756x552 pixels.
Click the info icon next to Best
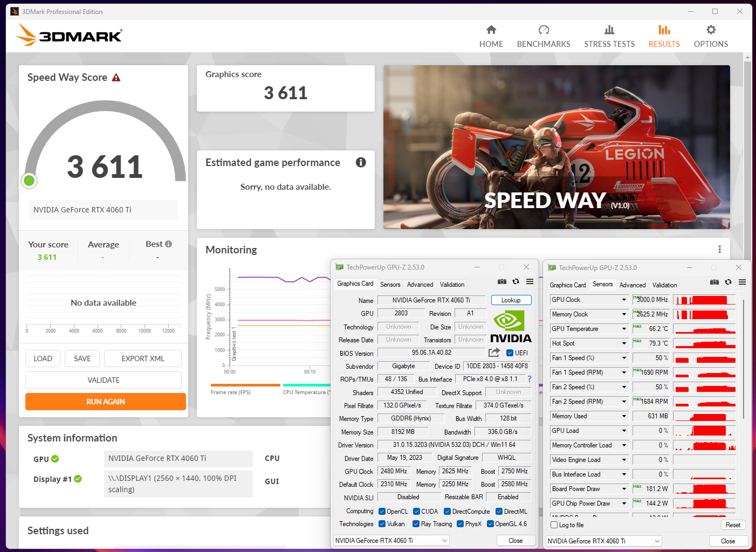pyautogui.click(x=168, y=244)
